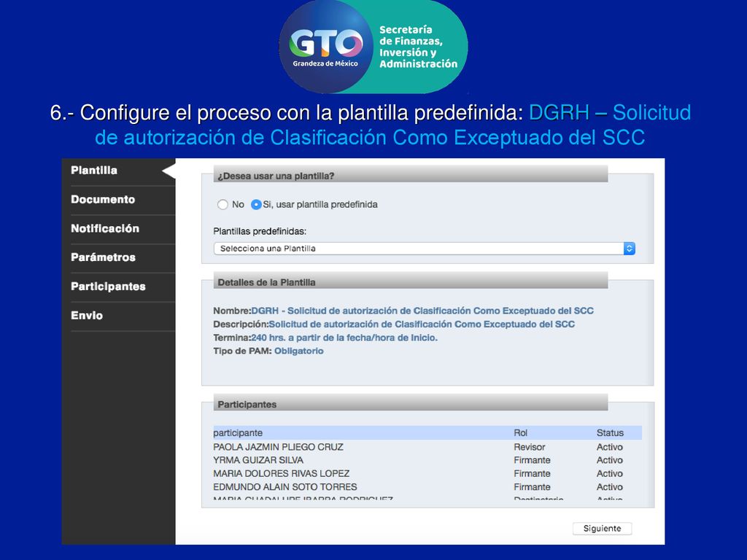Click Activo status of EDMUNDO ALAIN SOTO TORRES
This screenshot has width=747, height=560.
click(610, 487)
